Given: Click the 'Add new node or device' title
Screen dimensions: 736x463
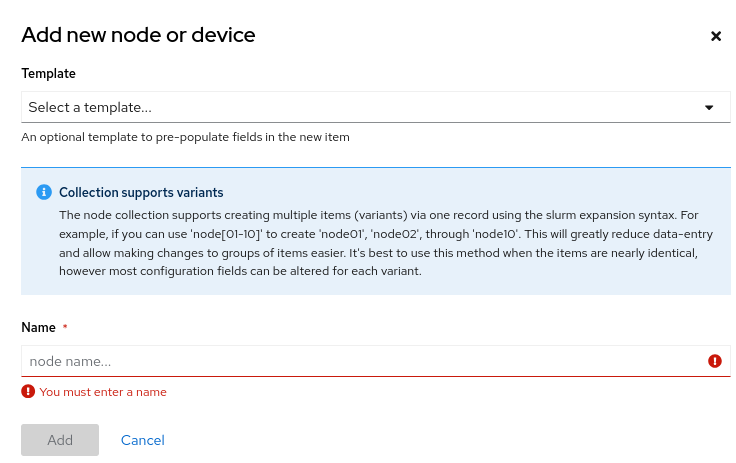Looking at the screenshot, I should tap(138, 36).
